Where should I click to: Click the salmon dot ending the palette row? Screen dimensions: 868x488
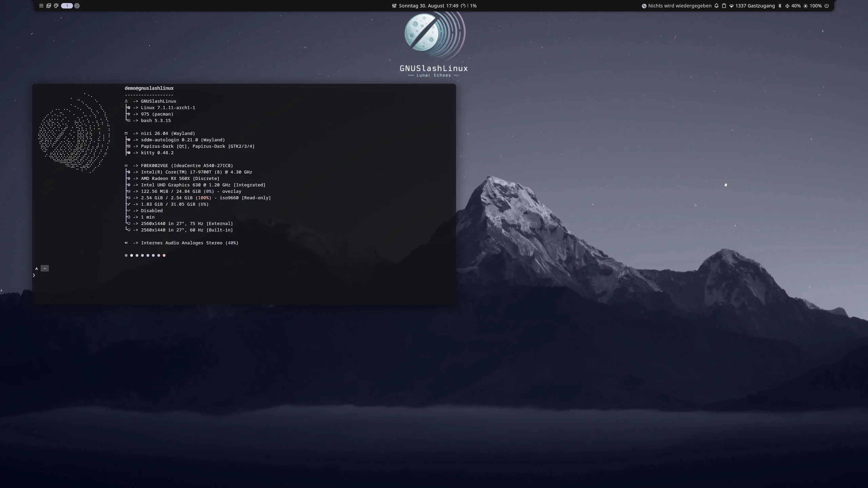[x=164, y=256]
